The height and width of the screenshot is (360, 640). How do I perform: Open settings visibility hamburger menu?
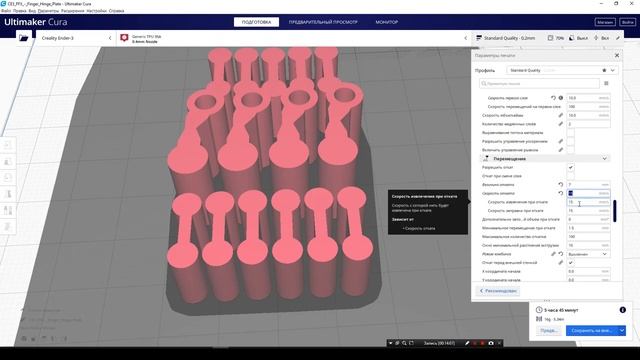coord(606,83)
